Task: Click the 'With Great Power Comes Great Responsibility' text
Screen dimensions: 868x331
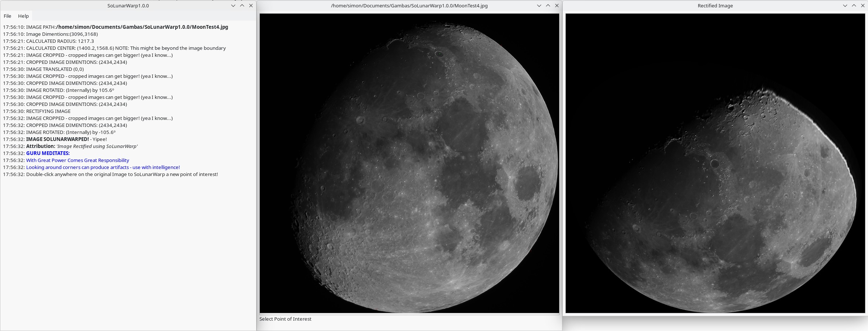Action: click(x=77, y=160)
